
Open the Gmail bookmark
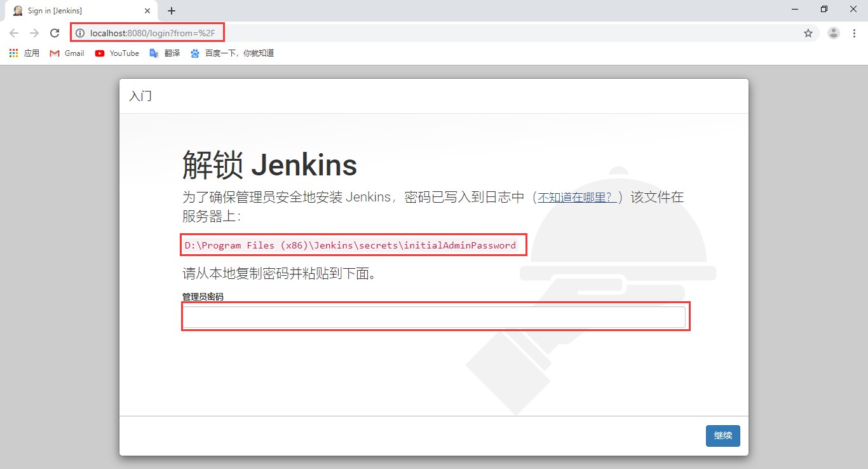pyautogui.click(x=67, y=53)
